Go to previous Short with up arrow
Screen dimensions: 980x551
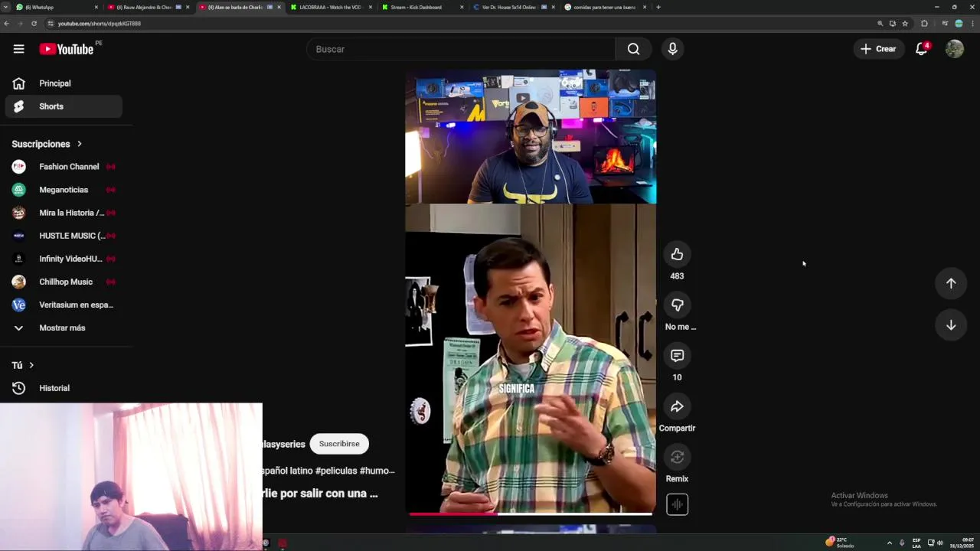(x=951, y=283)
